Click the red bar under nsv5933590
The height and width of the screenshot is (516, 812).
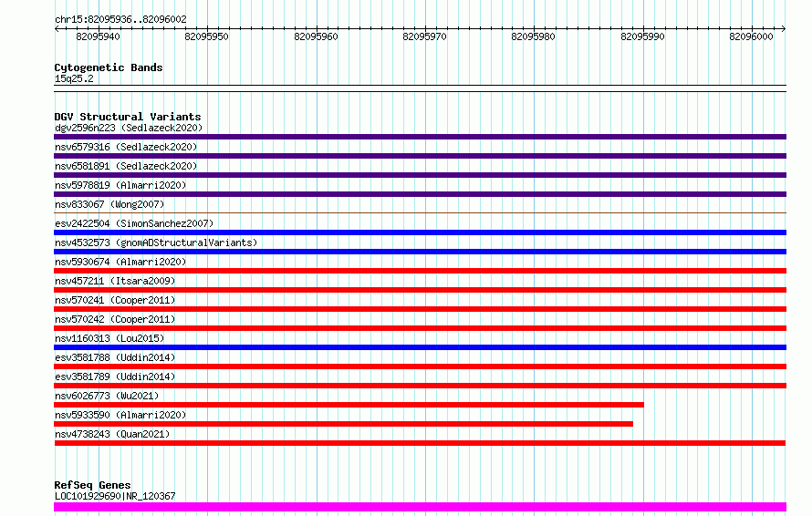(343, 424)
